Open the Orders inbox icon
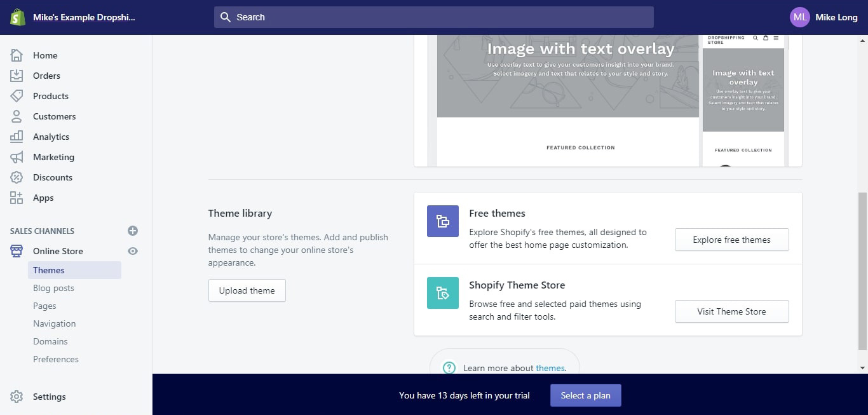 coord(17,76)
